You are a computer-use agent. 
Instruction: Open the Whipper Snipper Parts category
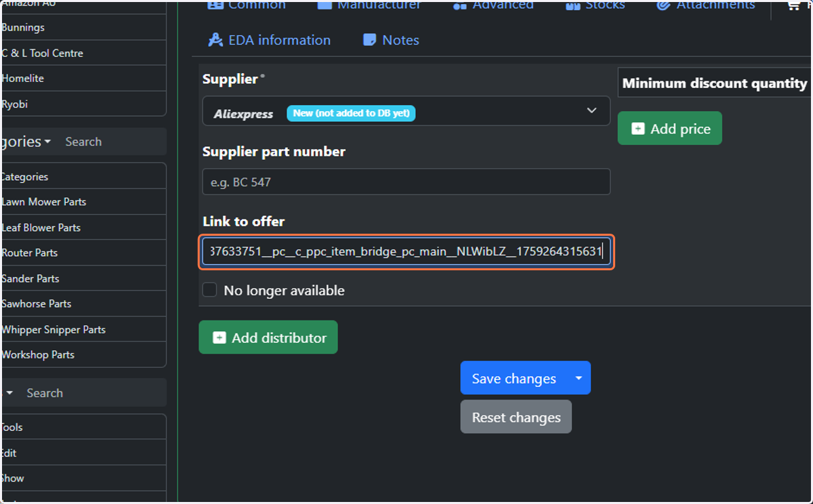click(83, 329)
